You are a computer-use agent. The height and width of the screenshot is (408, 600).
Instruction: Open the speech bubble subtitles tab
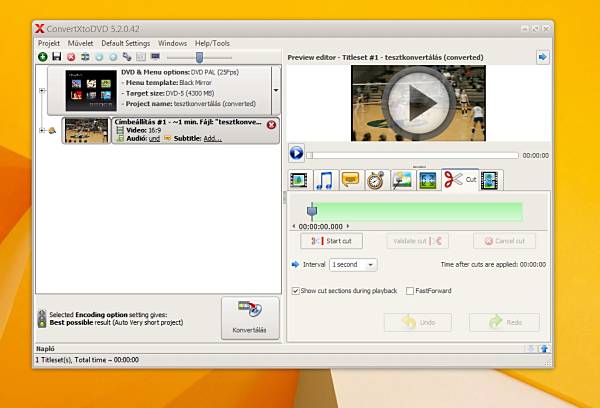[x=350, y=180]
